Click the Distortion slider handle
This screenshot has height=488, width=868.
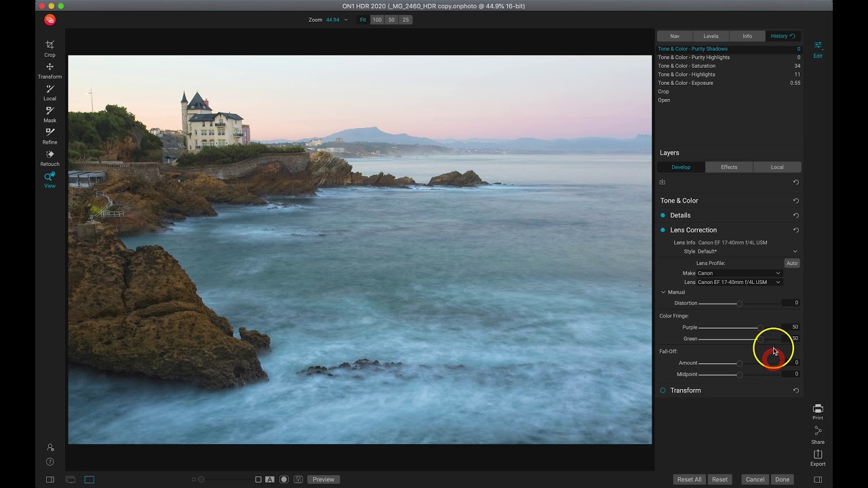tap(739, 304)
